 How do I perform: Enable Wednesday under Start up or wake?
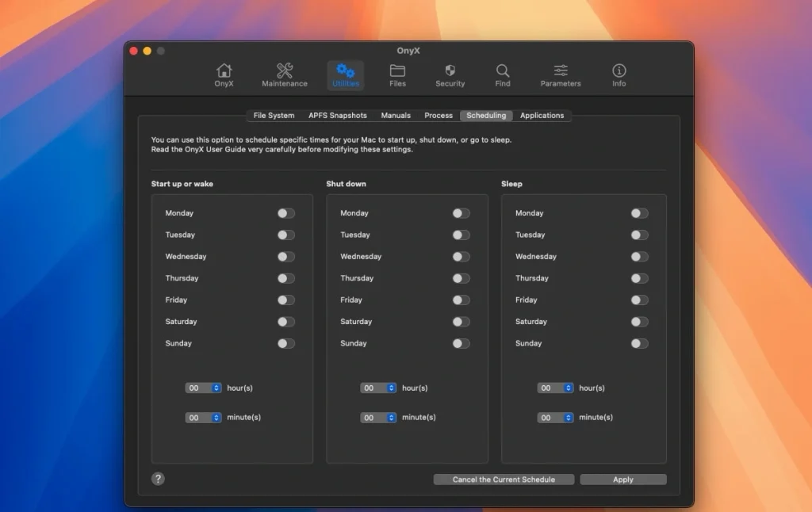click(285, 257)
